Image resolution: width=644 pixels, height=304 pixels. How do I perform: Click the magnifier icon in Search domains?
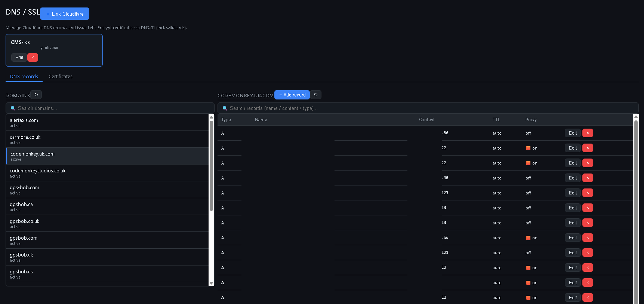click(x=13, y=108)
